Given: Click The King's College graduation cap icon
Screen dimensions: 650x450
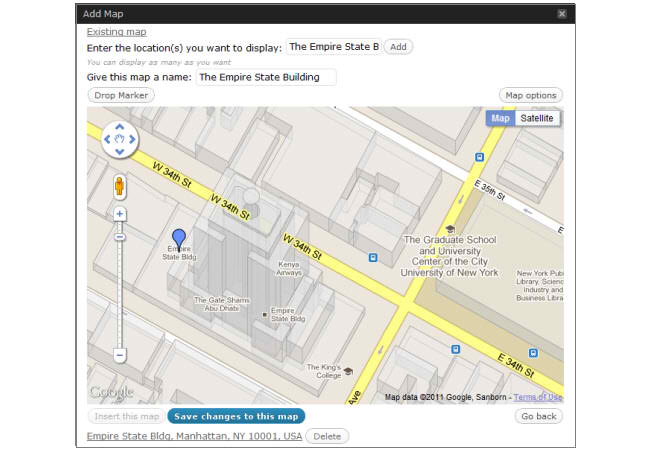Looking at the screenshot, I should coord(349,371).
